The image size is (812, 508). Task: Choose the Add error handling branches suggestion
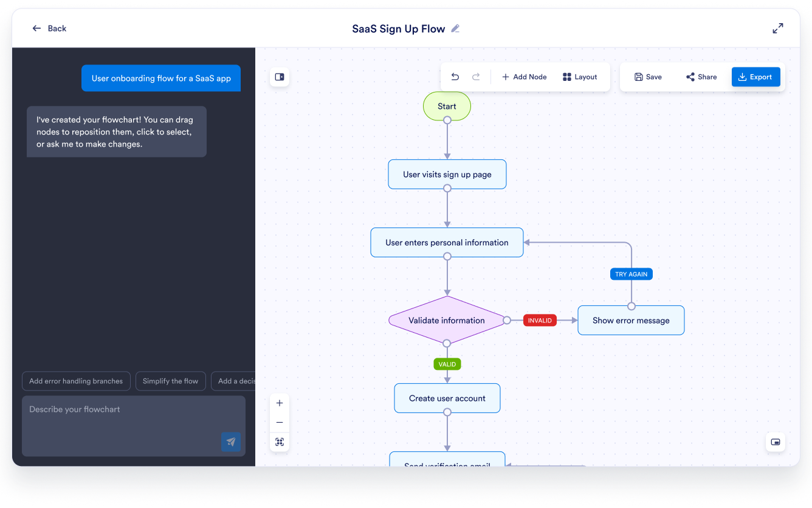[x=75, y=381]
